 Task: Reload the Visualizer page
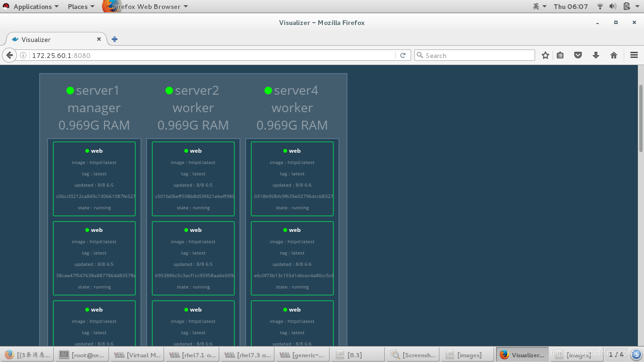click(x=403, y=55)
